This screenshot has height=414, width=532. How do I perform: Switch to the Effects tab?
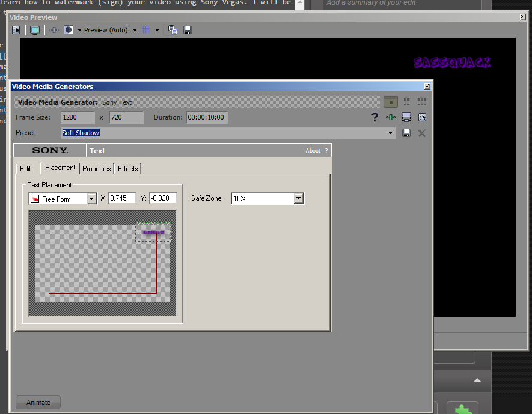(x=128, y=168)
